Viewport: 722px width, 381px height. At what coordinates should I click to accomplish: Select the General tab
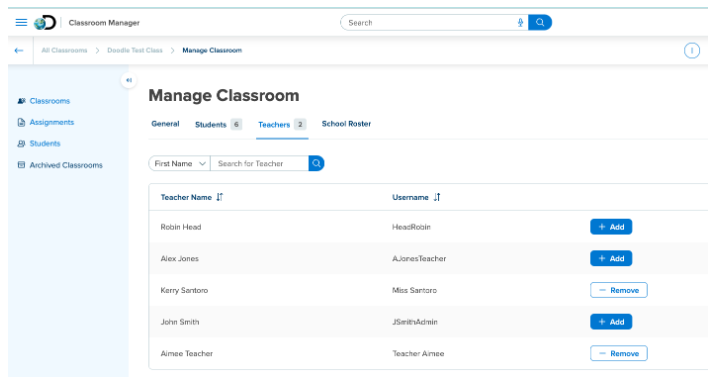click(165, 124)
